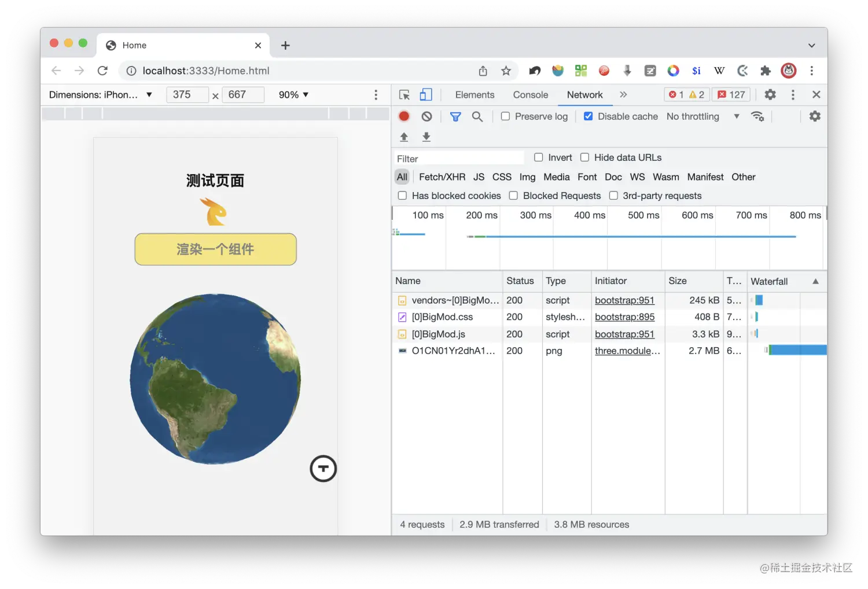Export HAR file download arrow
868x589 pixels.
[426, 137]
